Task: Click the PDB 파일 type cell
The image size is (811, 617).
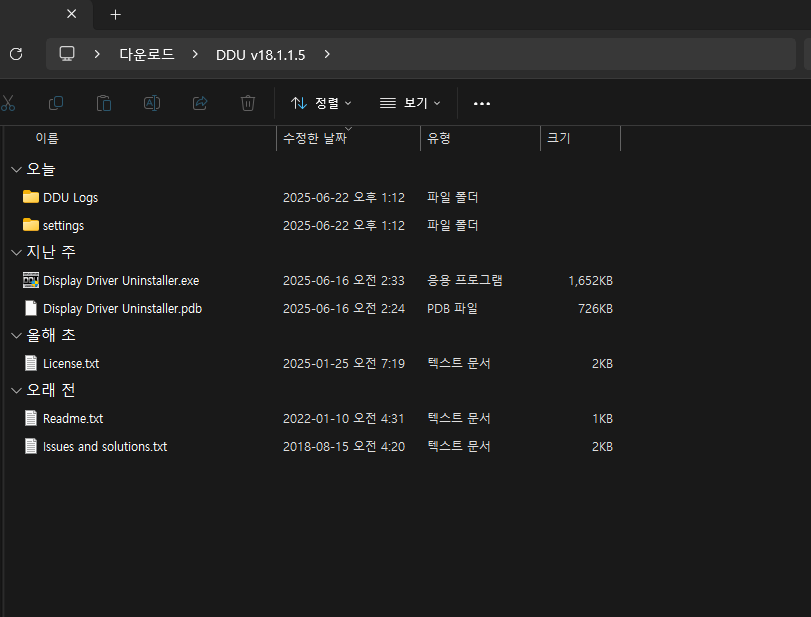Action: pos(452,308)
